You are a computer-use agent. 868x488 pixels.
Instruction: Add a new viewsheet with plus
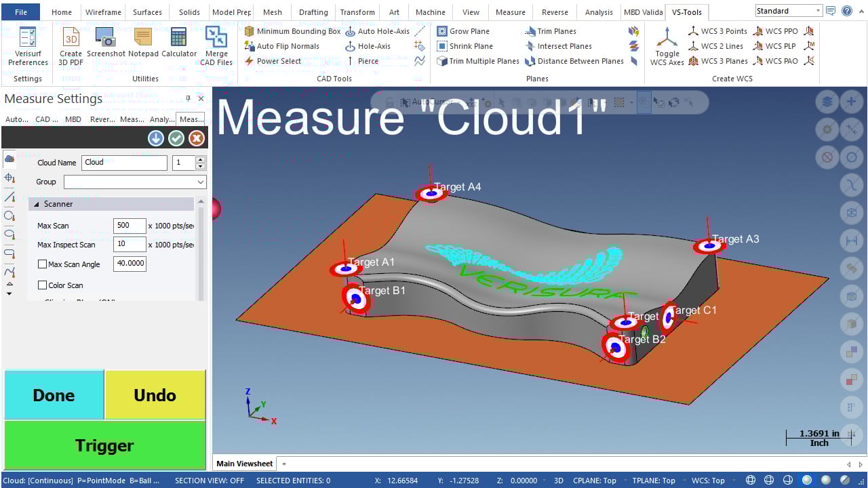(x=284, y=464)
